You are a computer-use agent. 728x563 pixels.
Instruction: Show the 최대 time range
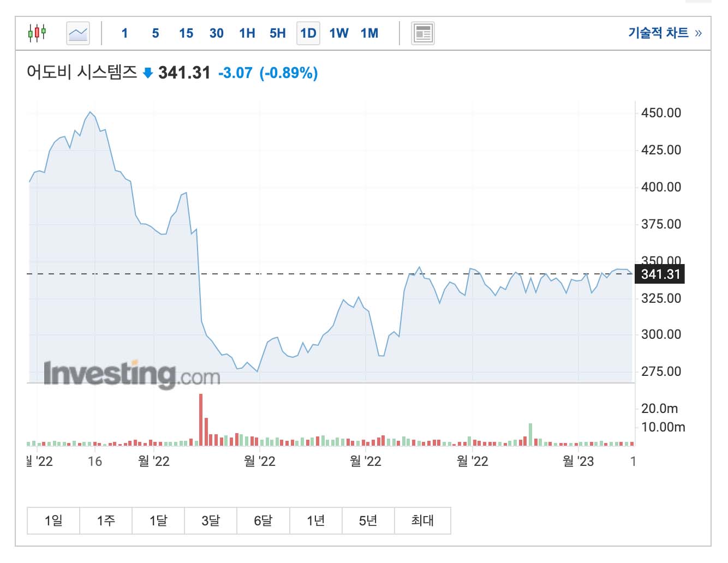coord(422,520)
